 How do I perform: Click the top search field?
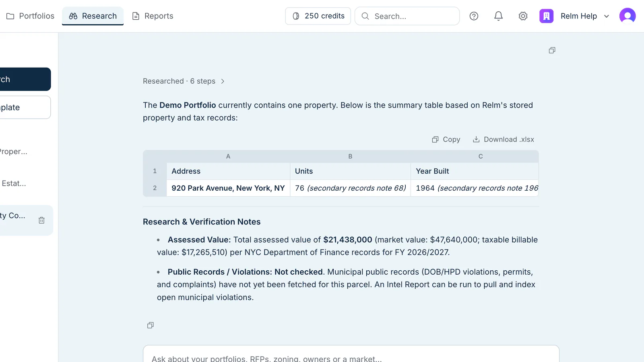tap(407, 16)
